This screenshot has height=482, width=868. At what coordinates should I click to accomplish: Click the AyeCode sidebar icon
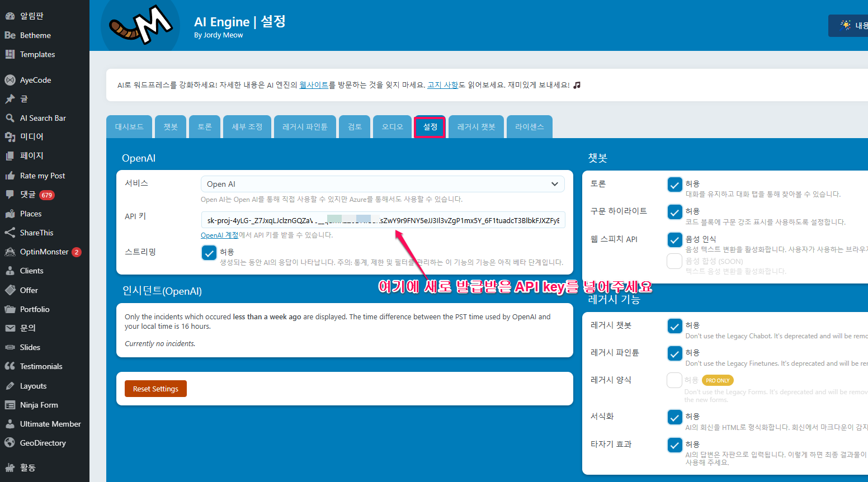[10, 80]
